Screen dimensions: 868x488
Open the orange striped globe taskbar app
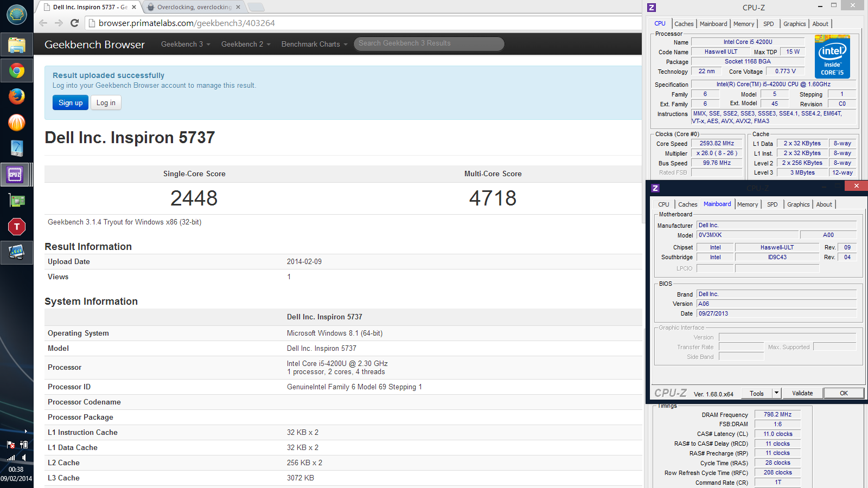point(17,123)
